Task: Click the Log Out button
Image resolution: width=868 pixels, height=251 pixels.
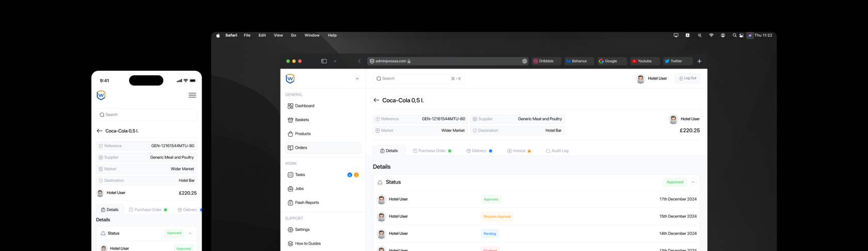Action: tap(688, 79)
